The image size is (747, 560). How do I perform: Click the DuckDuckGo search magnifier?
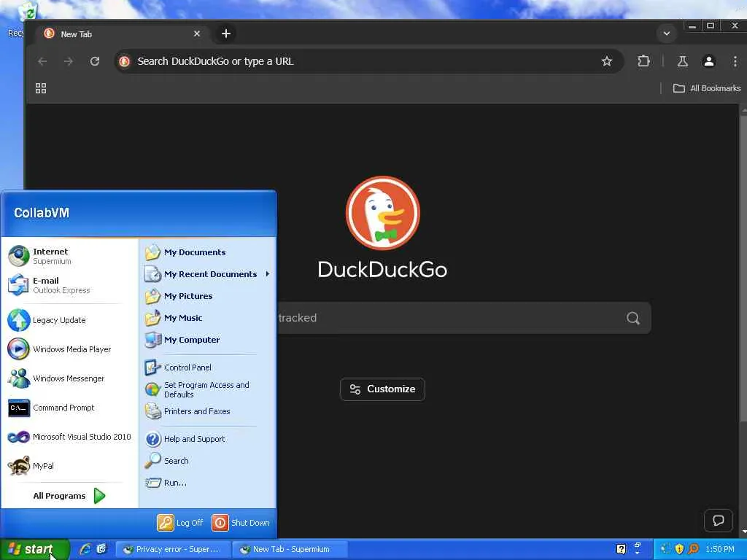(632, 318)
